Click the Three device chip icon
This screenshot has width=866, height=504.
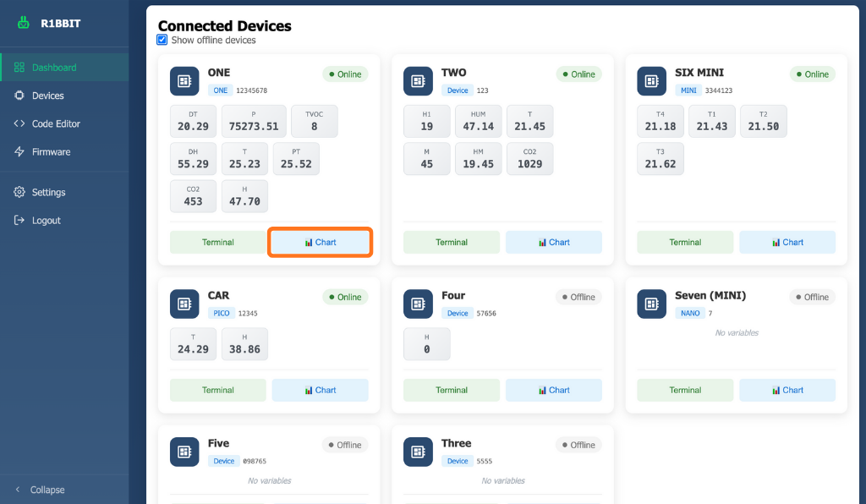coord(418,452)
